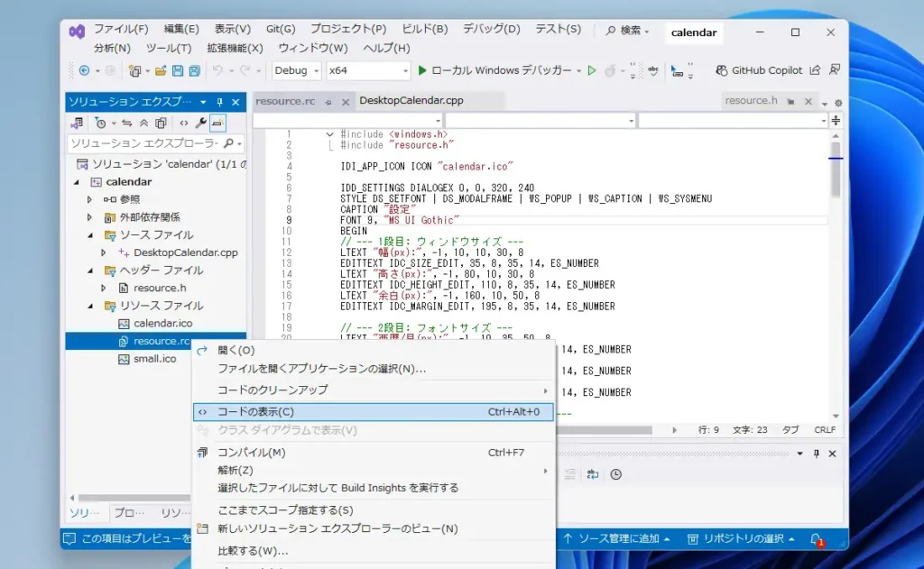Choose 新しいソリューション エクスプローラーのビュー(N)
This screenshot has width=924, height=569.
(x=373, y=528)
